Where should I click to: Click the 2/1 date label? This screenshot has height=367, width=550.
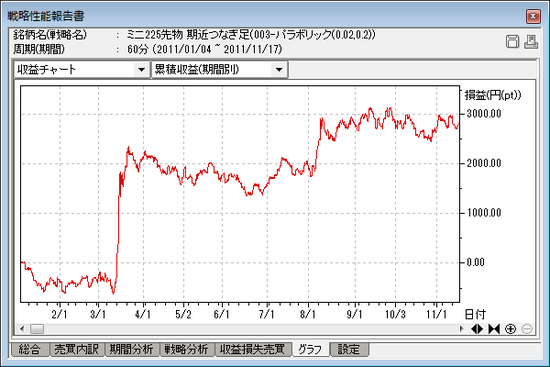pyautogui.click(x=59, y=314)
